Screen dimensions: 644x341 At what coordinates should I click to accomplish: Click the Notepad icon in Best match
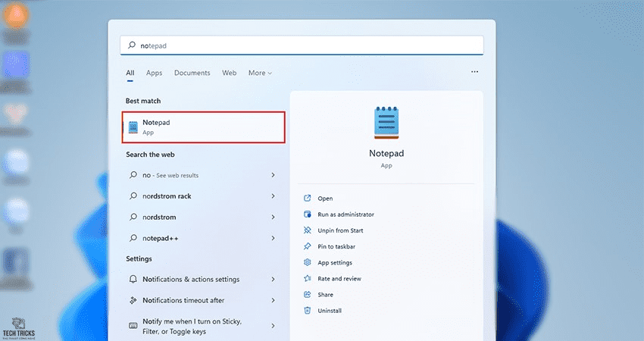[x=133, y=127]
